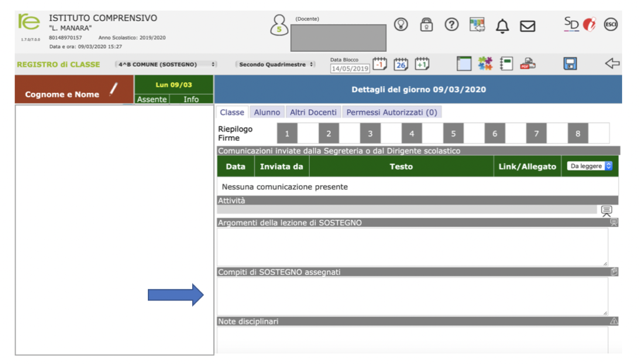Image resolution: width=639 pixels, height=364 pixels.
Task: Open the Da leggere filter dropdown
Action: (x=590, y=166)
